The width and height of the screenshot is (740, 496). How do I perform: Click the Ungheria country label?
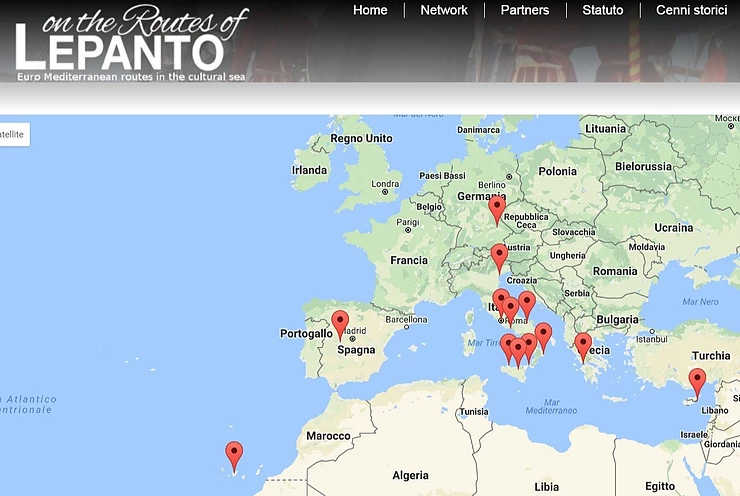(x=568, y=255)
